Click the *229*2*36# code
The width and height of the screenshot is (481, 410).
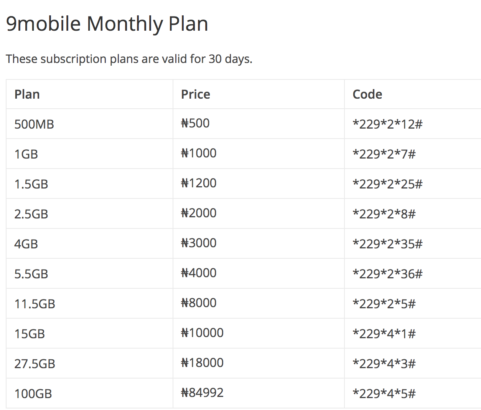(x=388, y=274)
